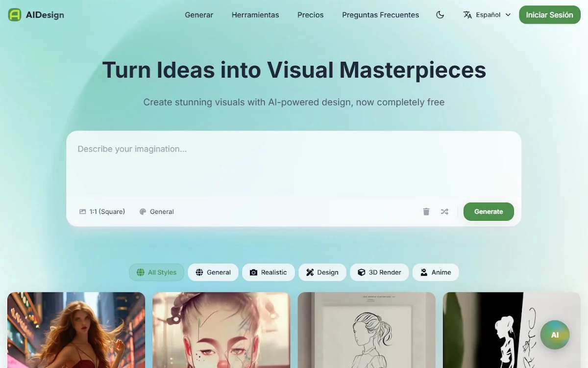Go to Precios page
The height and width of the screenshot is (368, 588).
click(311, 15)
